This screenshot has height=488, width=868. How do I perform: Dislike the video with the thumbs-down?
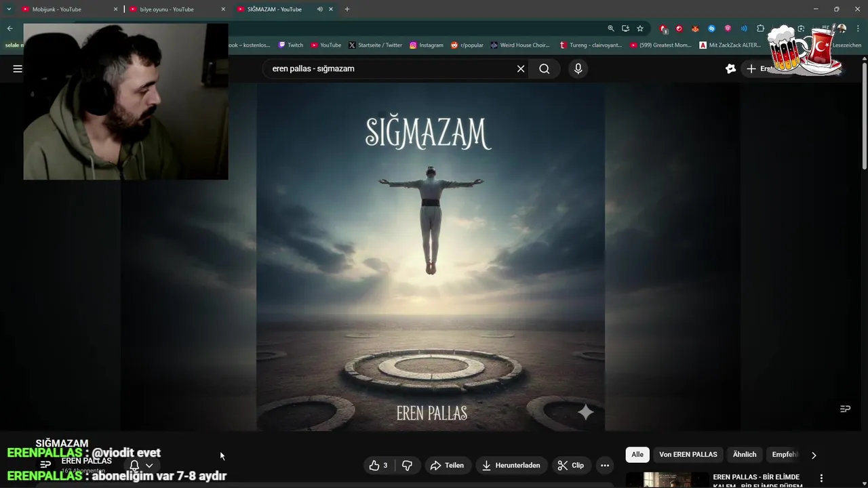(x=407, y=465)
